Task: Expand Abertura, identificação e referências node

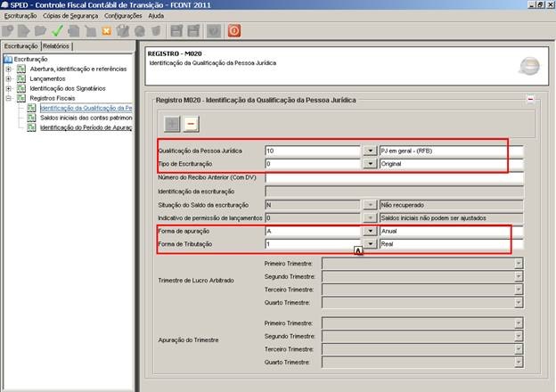Action: (x=9, y=69)
